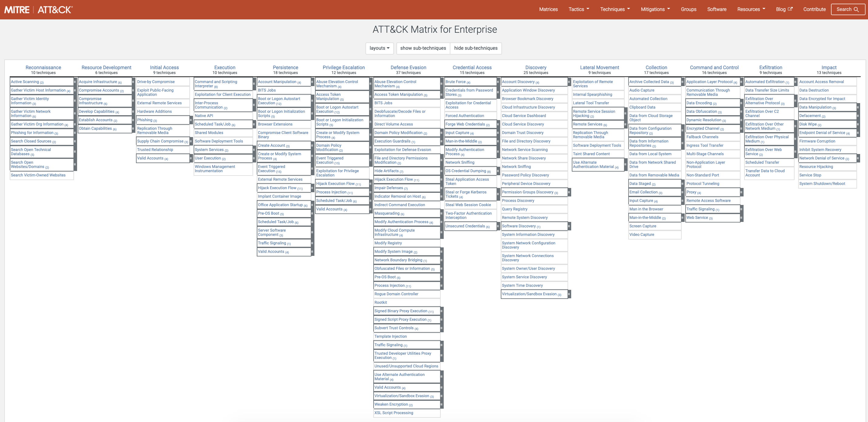The width and height of the screenshot is (868, 422).
Task: Expand sub-techniques handle beside Acquire Infrastructure
Action: click(134, 82)
